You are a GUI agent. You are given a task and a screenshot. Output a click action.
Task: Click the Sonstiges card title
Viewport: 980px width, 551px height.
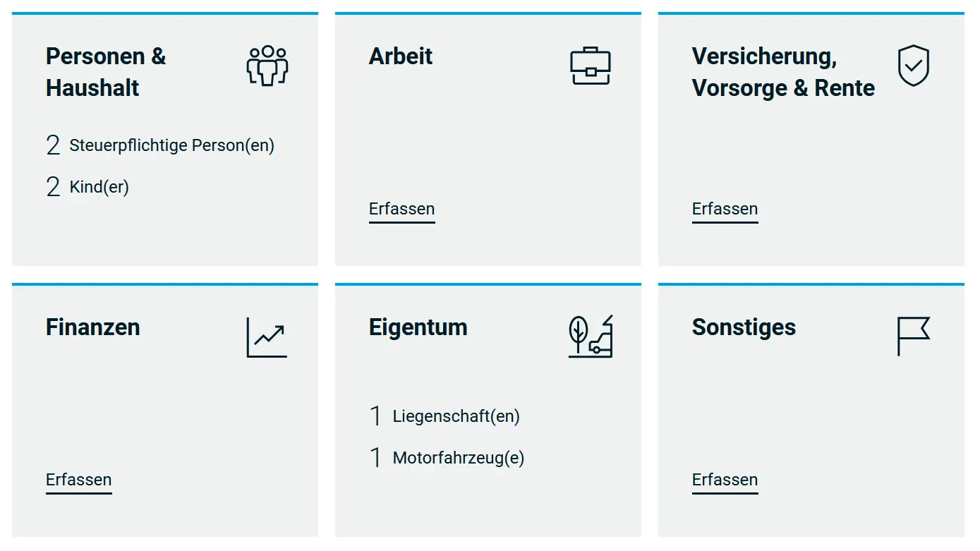[744, 327]
